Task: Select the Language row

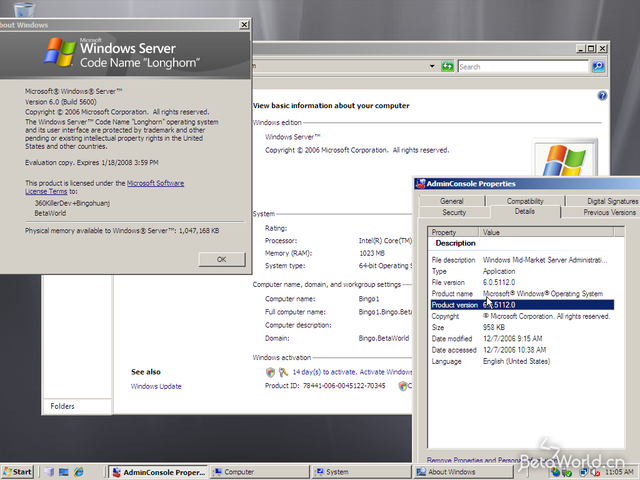Action: [522, 362]
